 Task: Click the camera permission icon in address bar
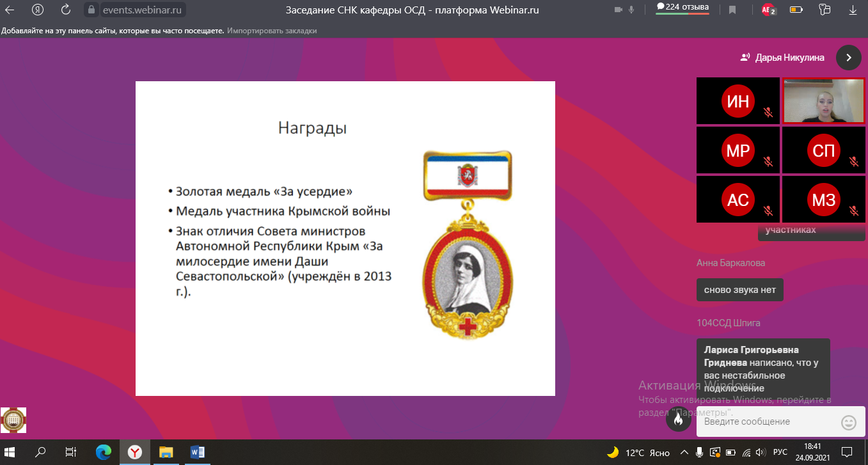click(x=618, y=10)
